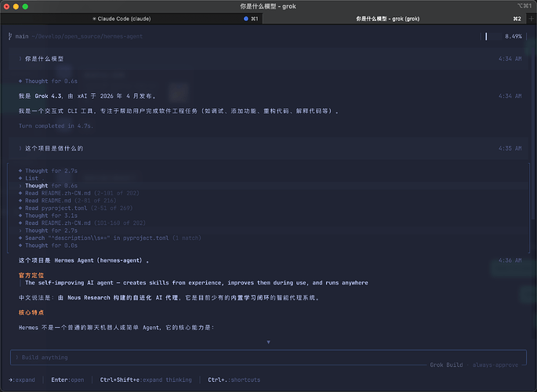This screenshot has width=537, height=392.
Task: Open the 'List .' tool entry
Action: [31, 179]
